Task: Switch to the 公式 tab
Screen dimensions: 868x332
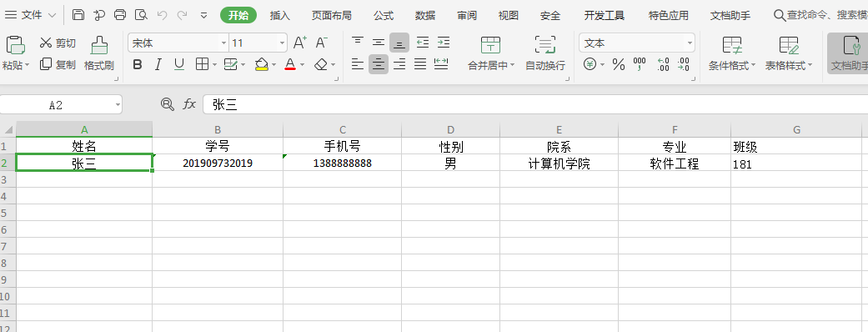Action: tap(383, 16)
